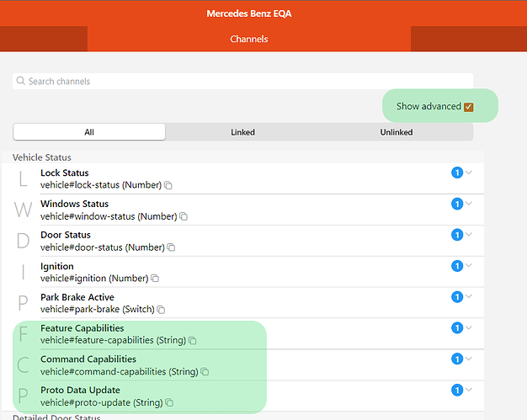Screen dimensions: 527x420
Task: Switch to the Linked filter tab
Action: click(x=242, y=132)
